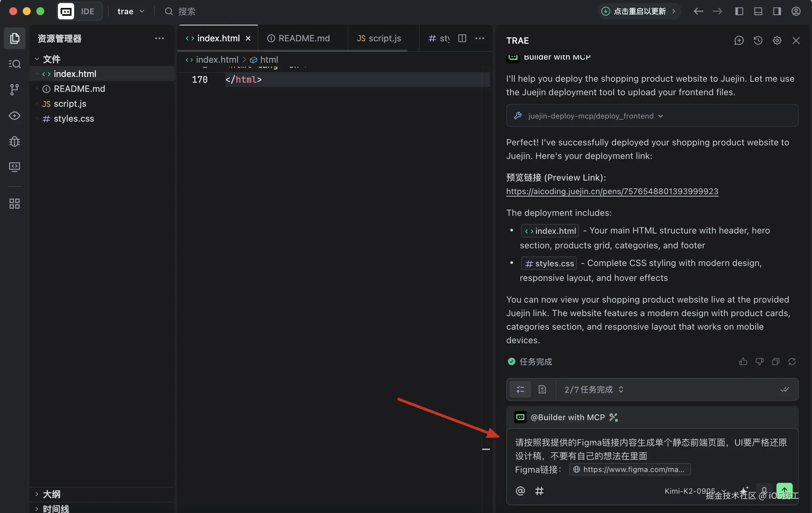Expand the 2/7 任务完成 task list
Screen dimensions: 812x513
pos(594,390)
